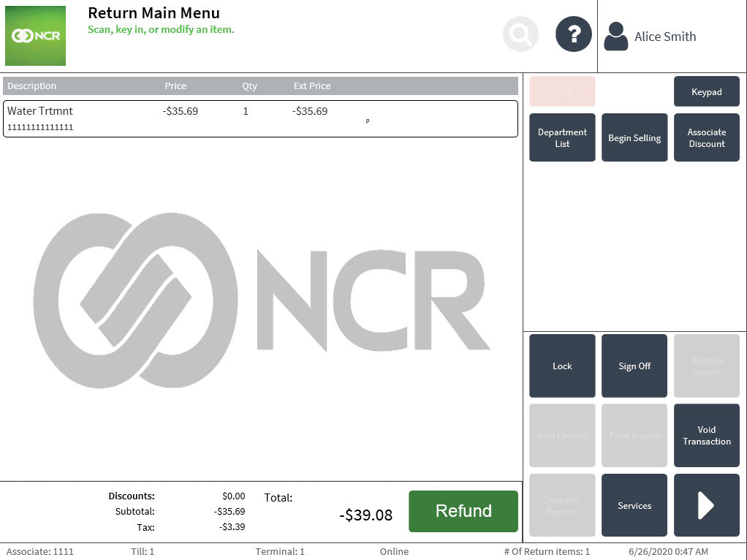Open the Services menu
The height and width of the screenshot is (560, 747).
pos(634,505)
